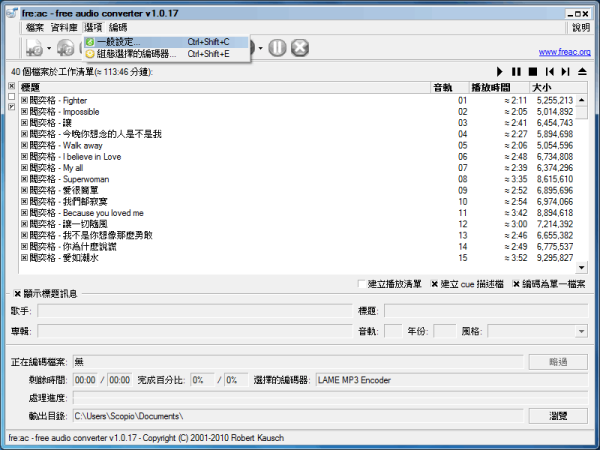The image size is (600, 450).
Task: Uncheck the track Impossible checkbox
Action: tap(24, 111)
